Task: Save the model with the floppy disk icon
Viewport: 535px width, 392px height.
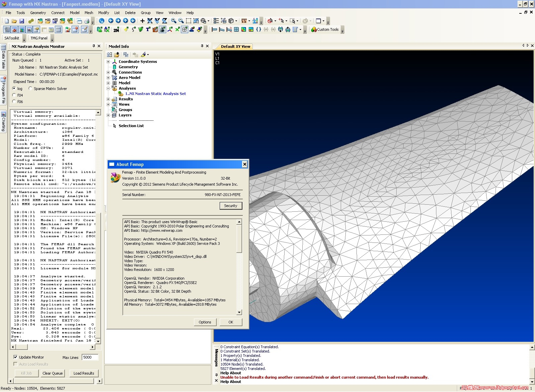Action: [21, 21]
